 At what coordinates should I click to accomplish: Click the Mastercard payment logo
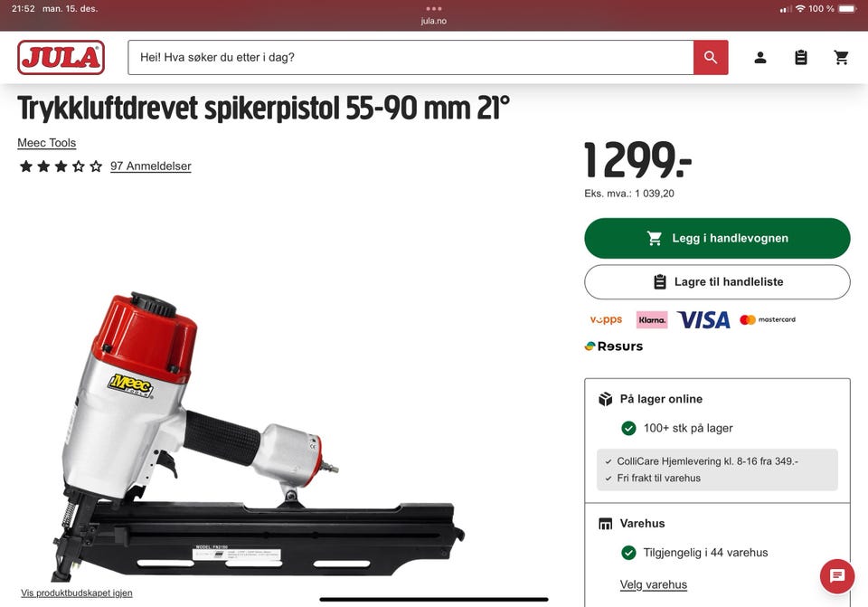pyautogui.click(x=768, y=319)
